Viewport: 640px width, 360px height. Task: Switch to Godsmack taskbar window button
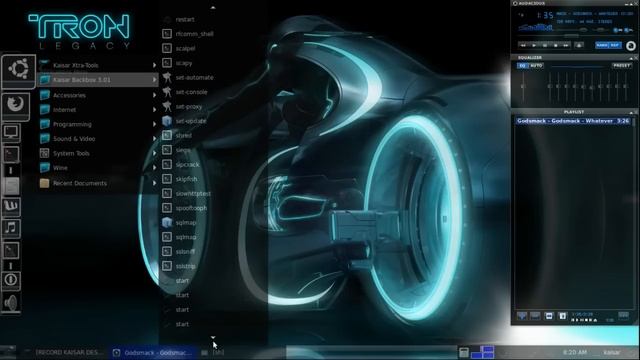point(153,352)
